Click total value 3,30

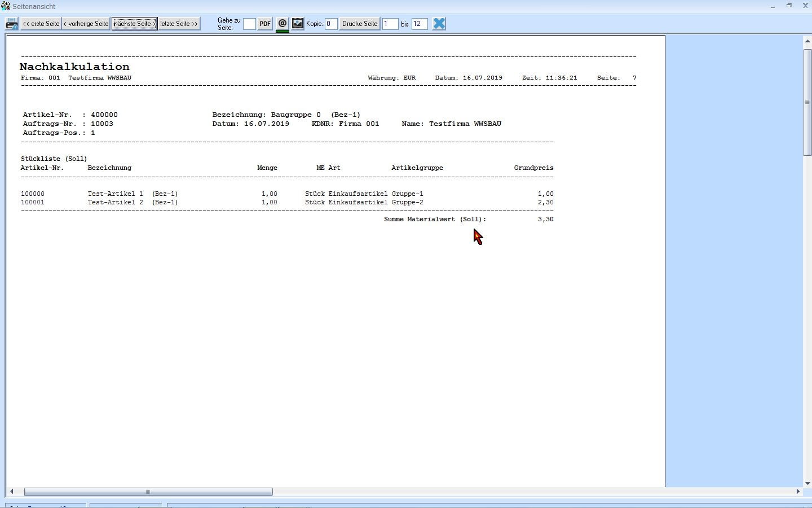pyautogui.click(x=545, y=219)
